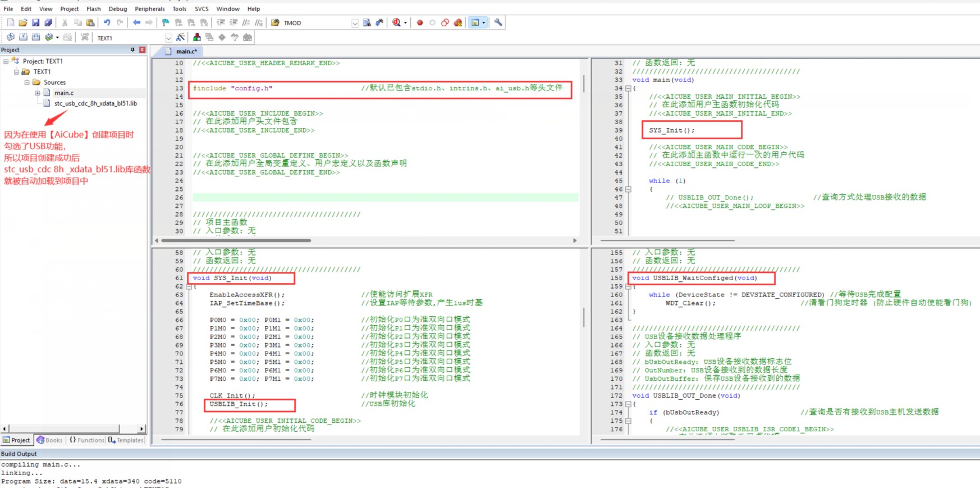Open the Flash menu
The height and width of the screenshot is (488, 980).
[x=94, y=9]
